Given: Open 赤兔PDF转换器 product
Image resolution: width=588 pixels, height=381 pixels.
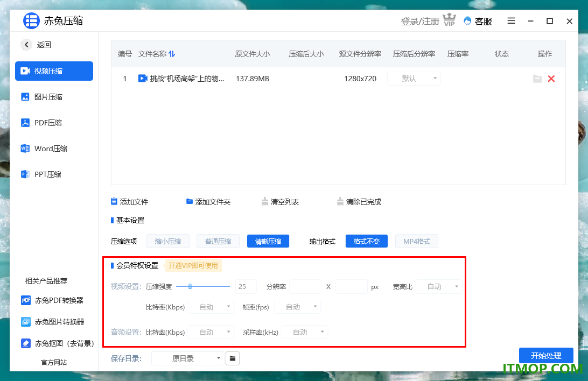Looking at the screenshot, I should click(52, 300).
